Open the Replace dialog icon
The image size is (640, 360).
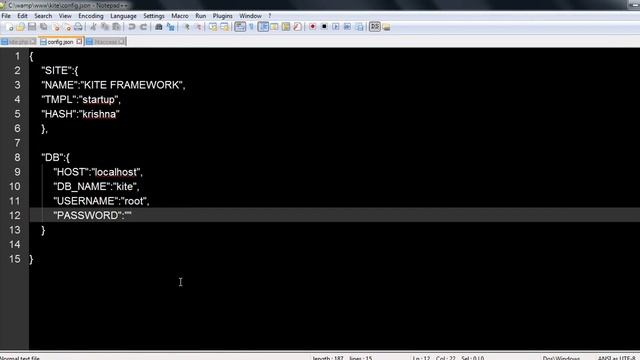point(171,27)
